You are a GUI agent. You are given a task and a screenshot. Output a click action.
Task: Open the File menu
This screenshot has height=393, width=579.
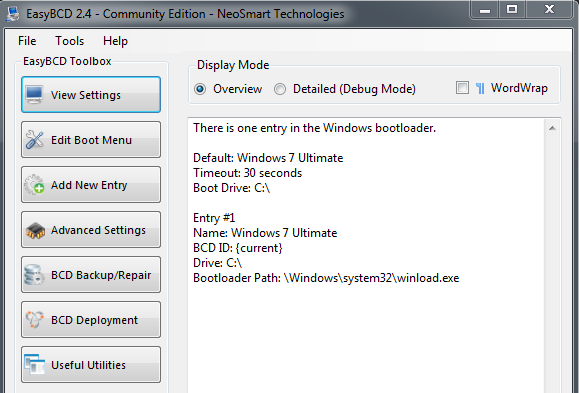[27, 41]
